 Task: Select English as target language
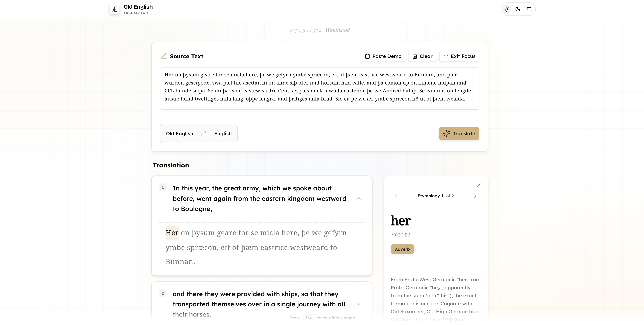pos(223,133)
